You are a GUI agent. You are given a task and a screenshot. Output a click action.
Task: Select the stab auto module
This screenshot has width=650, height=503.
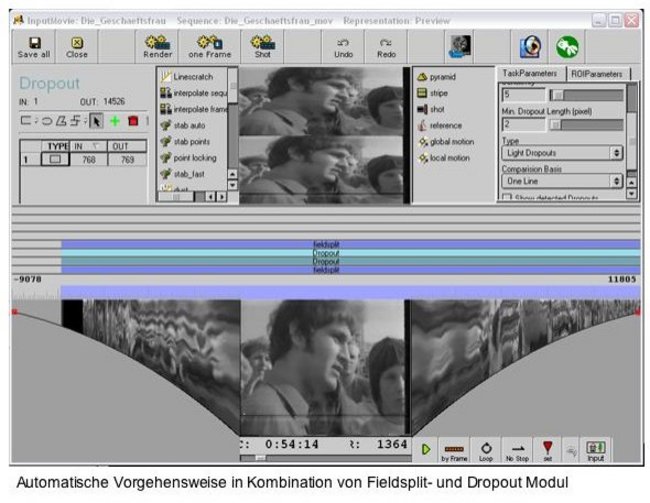[x=183, y=125]
